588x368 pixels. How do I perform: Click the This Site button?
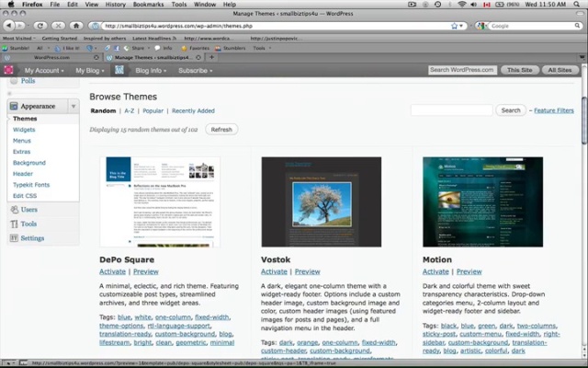[x=520, y=70]
